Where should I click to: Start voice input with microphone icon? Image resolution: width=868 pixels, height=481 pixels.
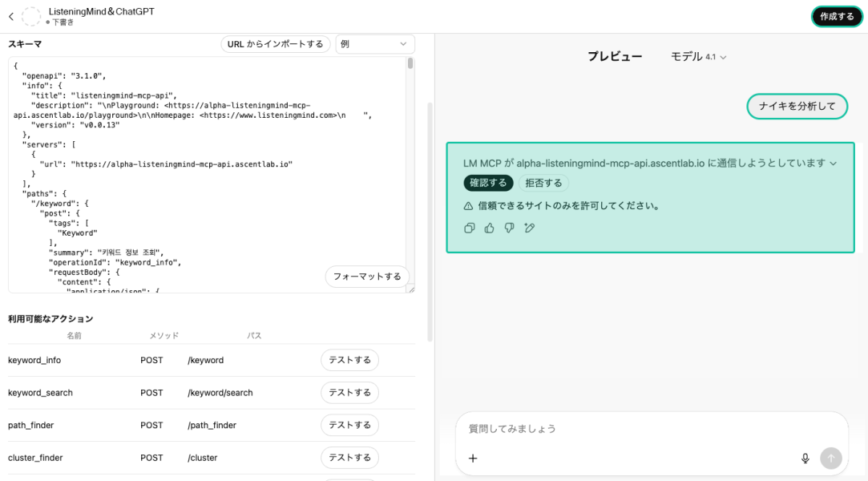[x=805, y=459]
